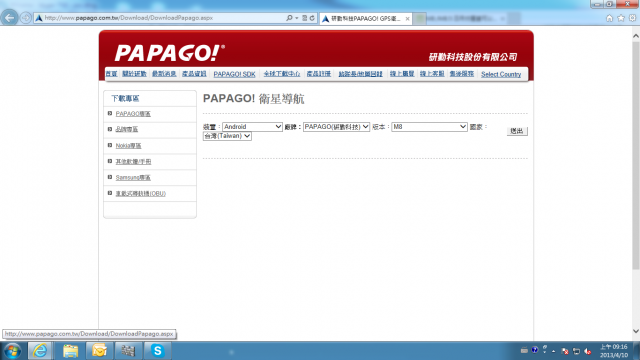This screenshot has width=640, height=360.
Task: Open the Select Country menu link
Action: [x=501, y=74]
